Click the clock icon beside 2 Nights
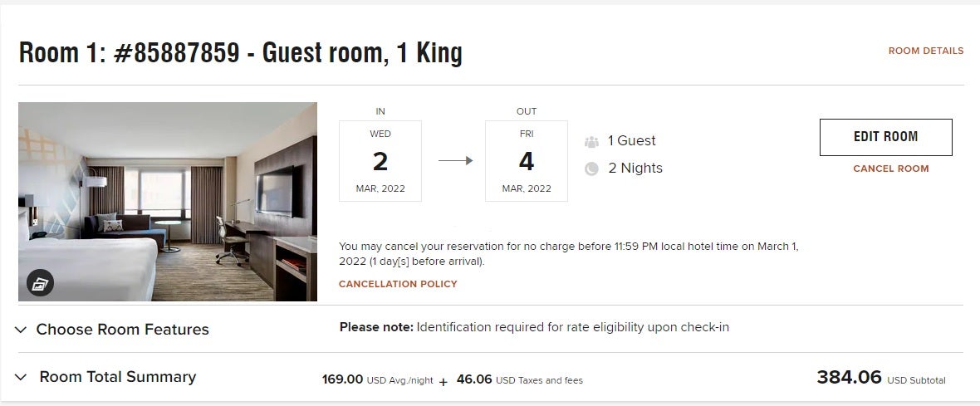980x406 pixels. 591,169
